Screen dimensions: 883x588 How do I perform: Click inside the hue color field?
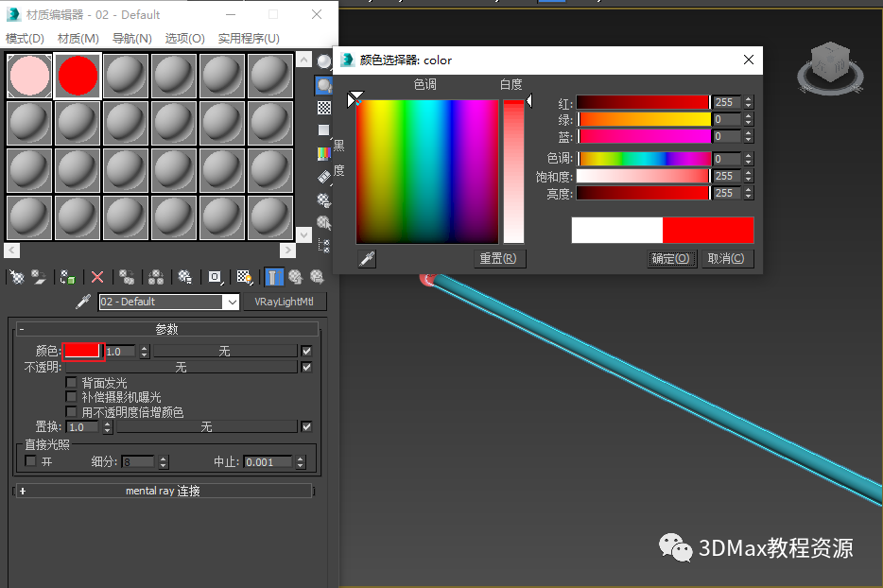427,171
